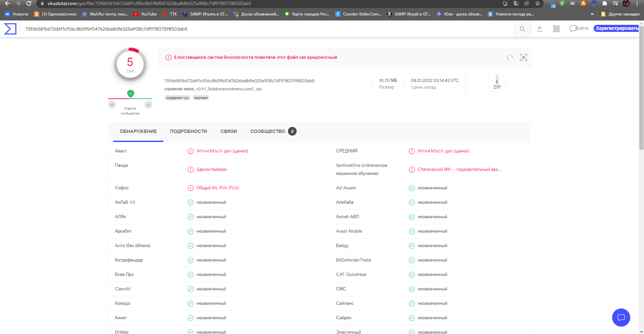644x334 pixels.
Task: Vote the file malicious with X icon
Action: pyautogui.click(x=112, y=105)
